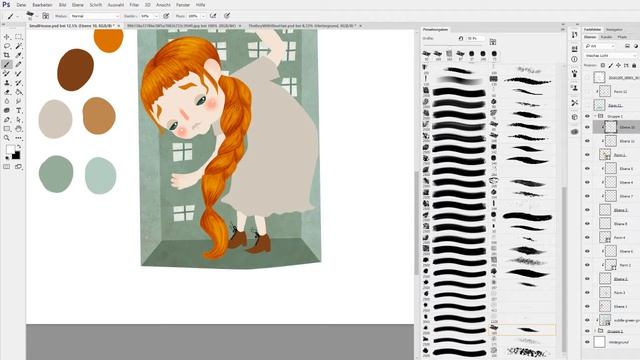Screen dimensions: 640x360
Task: Switch to TheBoyWithMountain.psd document tab
Action: pos(302,26)
